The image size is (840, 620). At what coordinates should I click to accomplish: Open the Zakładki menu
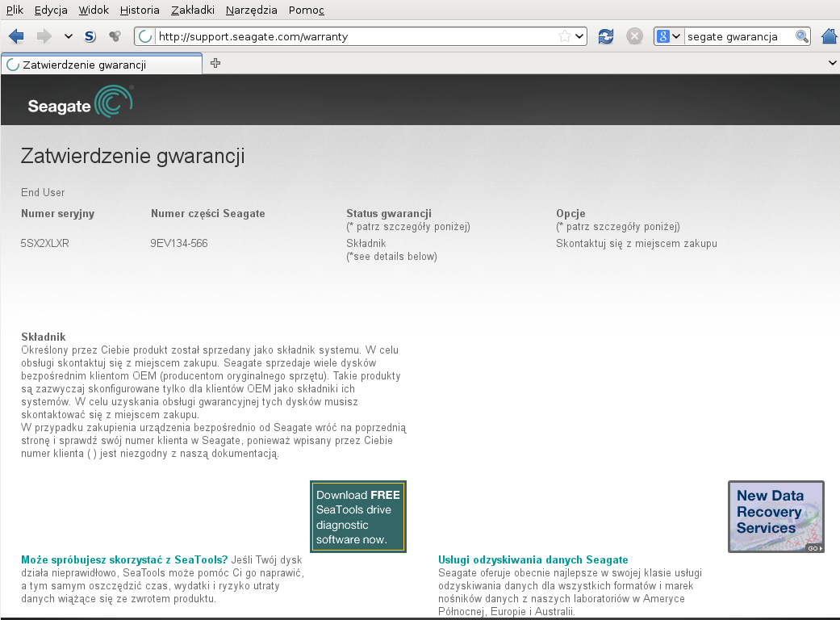[x=193, y=10]
